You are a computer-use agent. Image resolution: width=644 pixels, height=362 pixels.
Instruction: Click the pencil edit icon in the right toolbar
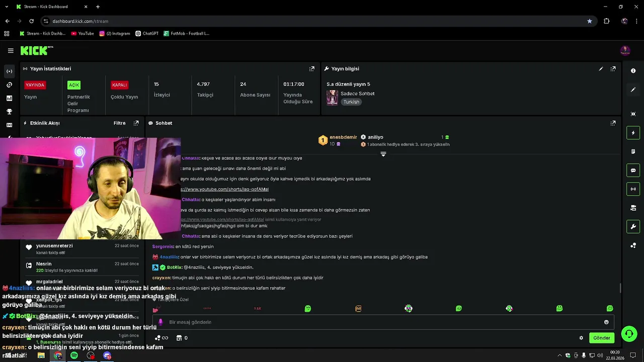[x=633, y=89]
